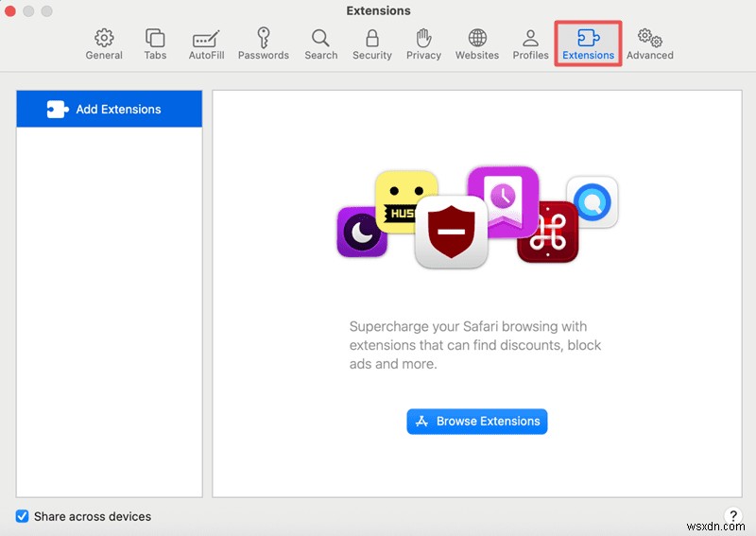Click the red shield ad-blocker icon
The height and width of the screenshot is (536, 756).
coord(451,232)
